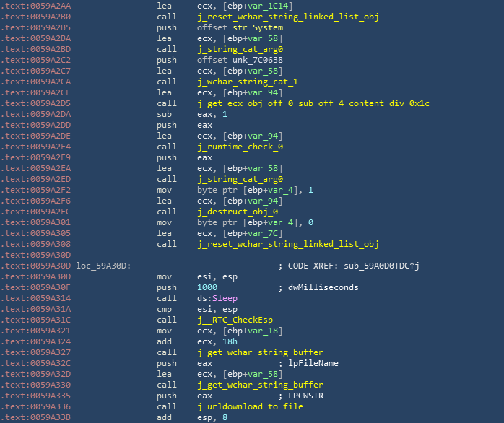Select the j_wchar_string_cat_1 call target
This screenshot has width=504, height=423.
[247, 82]
